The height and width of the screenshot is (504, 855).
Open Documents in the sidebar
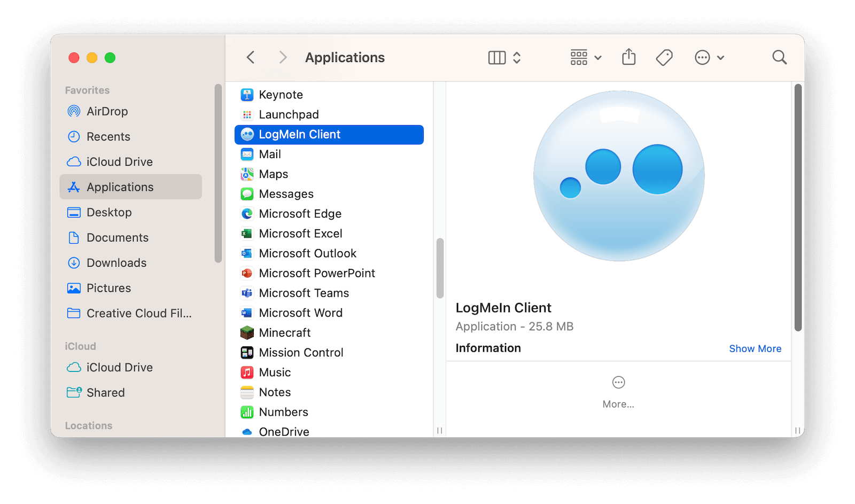tap(131, 237)
